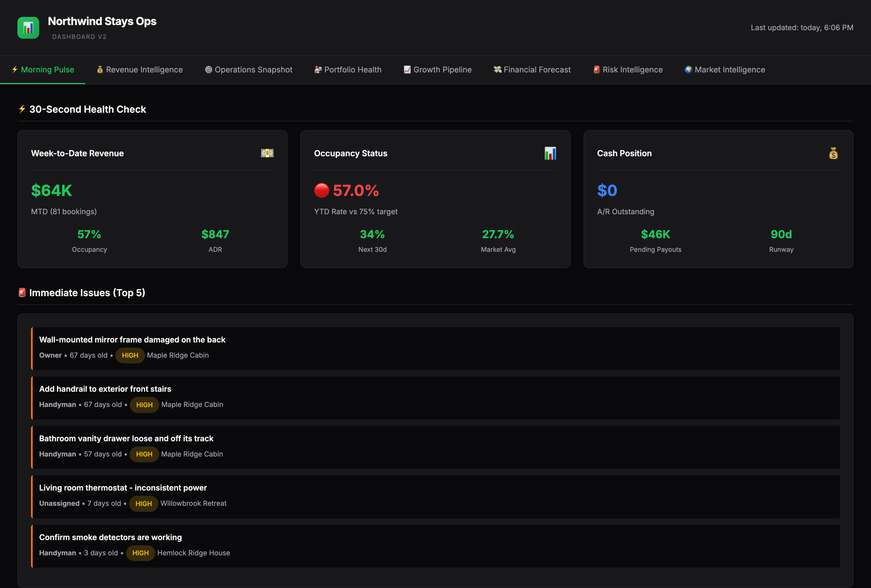Image resolution: width=871 pixels, height=588 pixels.
Task: Click the globe icon on Market Intelligence tab
Action: point(688,70)
